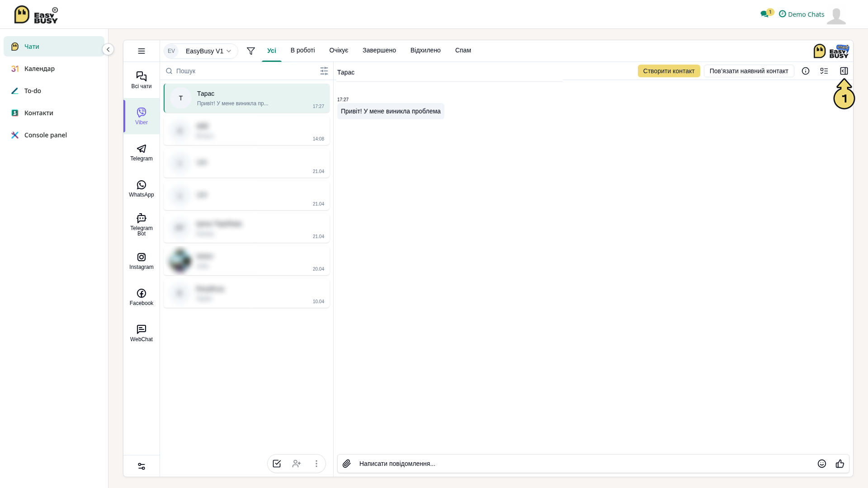Toggle the right side panel icon
This screenshot has height=488, width=868.
(x=844, y=71)
